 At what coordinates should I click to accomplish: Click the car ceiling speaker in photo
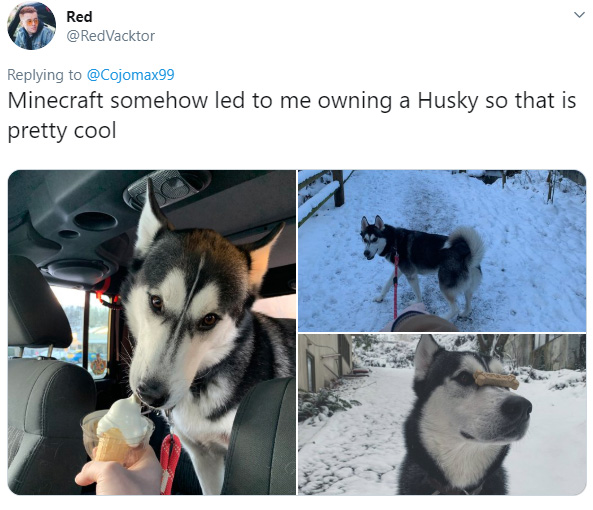coord(95,221)
